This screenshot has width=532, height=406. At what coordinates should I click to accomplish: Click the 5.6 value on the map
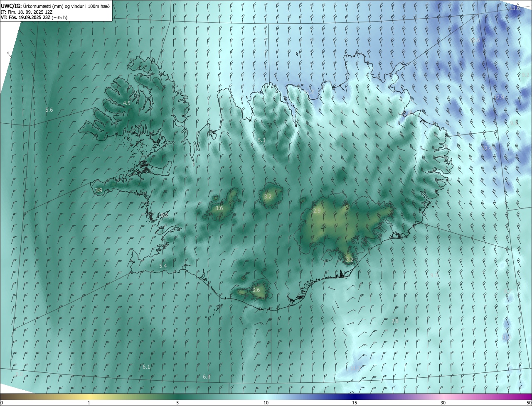click(x=49, y=110)
